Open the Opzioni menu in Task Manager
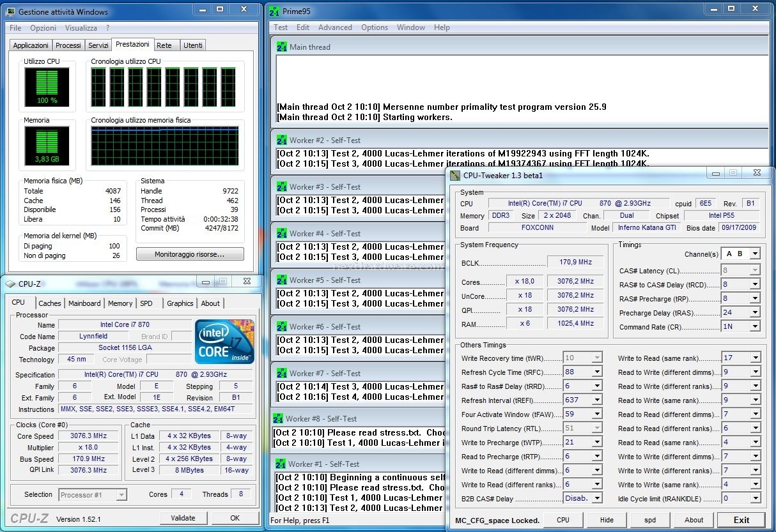776x532 pixels. click(43, 28)
